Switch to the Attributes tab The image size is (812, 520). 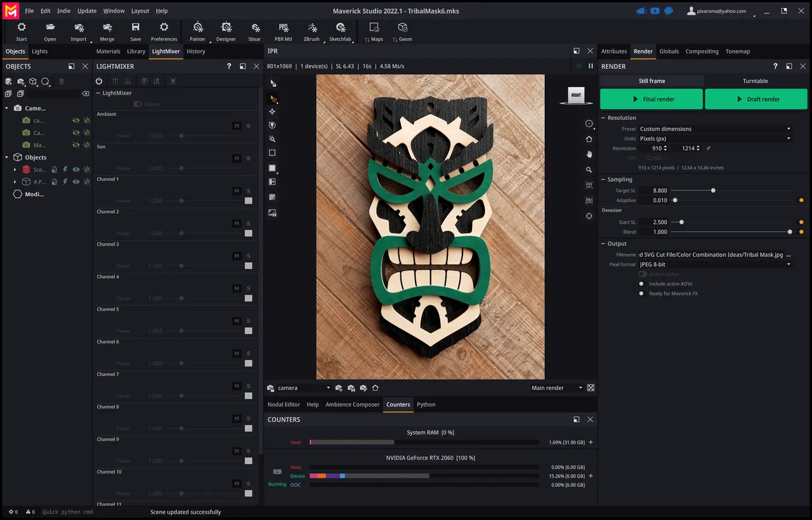614,51
